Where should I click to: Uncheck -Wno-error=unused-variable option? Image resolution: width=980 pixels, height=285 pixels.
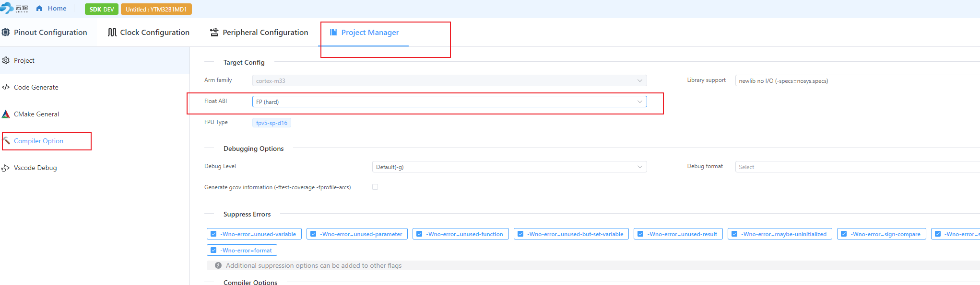click(214, 234)
